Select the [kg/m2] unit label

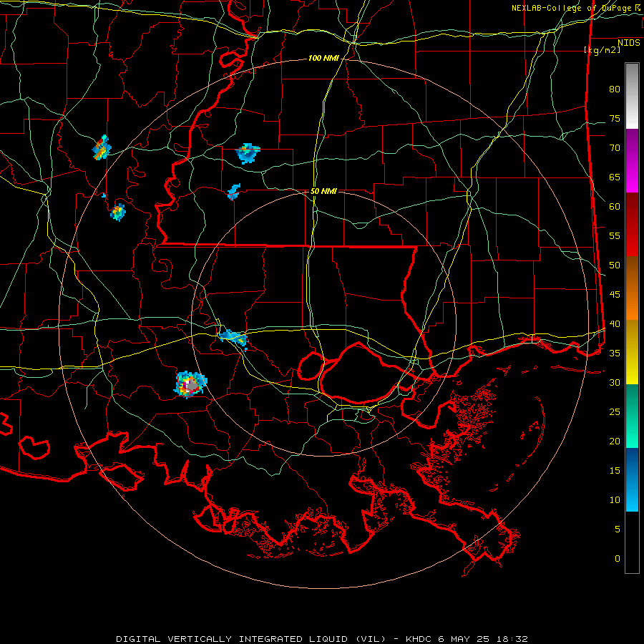[602, 49]
